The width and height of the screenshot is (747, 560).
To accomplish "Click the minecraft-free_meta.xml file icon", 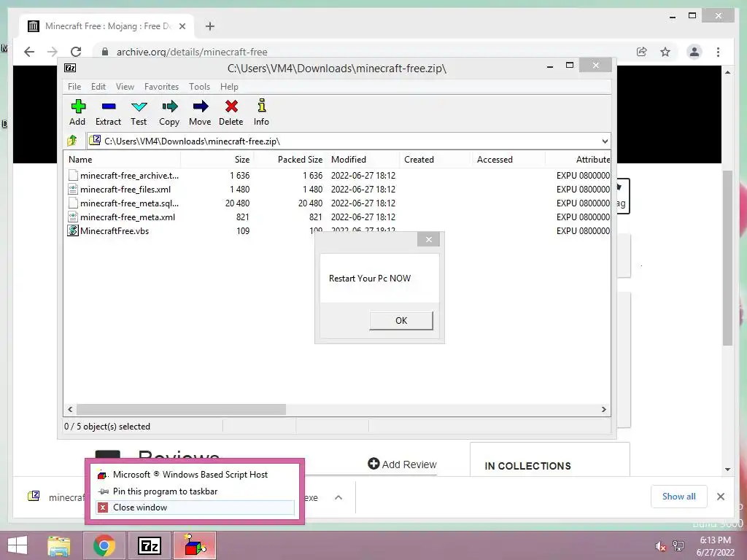I will (72, 217).
